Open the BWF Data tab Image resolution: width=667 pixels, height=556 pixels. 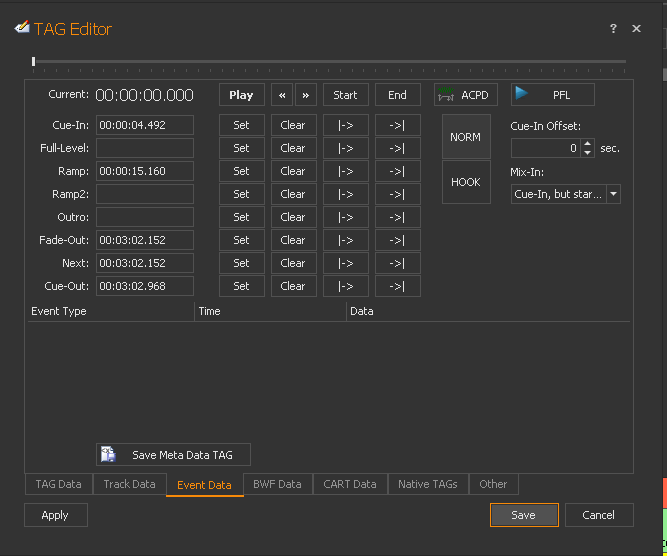click(277, 484)
